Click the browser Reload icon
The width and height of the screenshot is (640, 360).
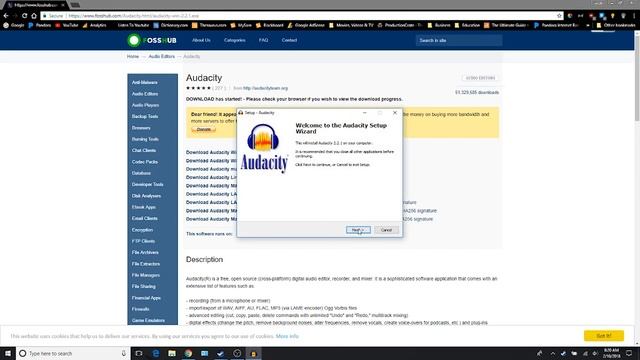pos(24,16)
